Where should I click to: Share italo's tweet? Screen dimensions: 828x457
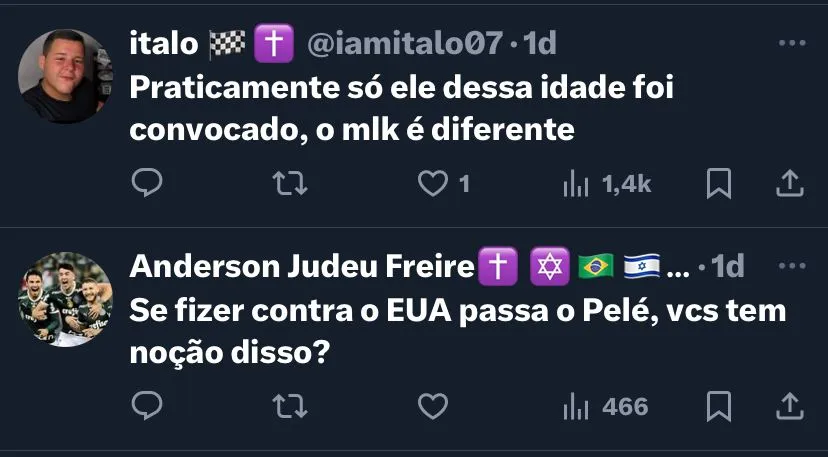pos(789,183)
